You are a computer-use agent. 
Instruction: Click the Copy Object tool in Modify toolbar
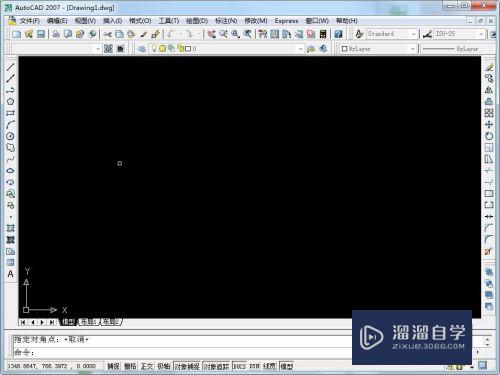[x=489, y=79]
